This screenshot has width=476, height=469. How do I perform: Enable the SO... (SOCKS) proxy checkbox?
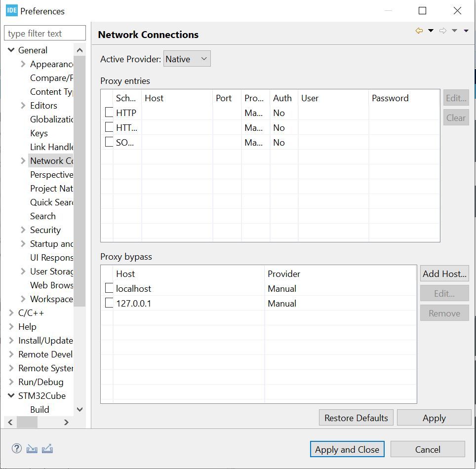click(109, 142)
